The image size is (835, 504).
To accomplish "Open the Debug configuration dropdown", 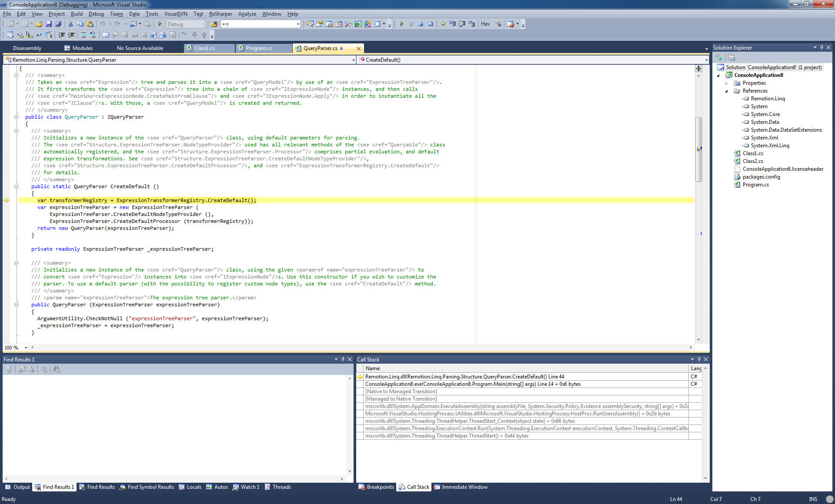I will pos(203,24).
